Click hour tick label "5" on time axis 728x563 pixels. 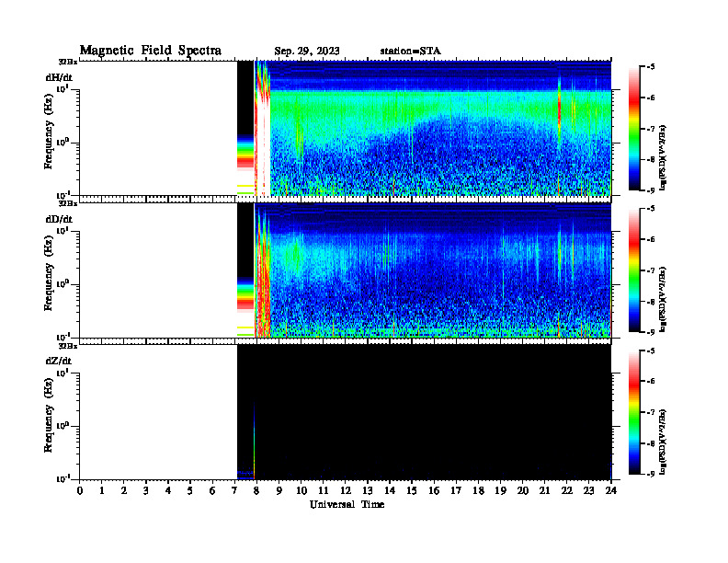[190, 491]
